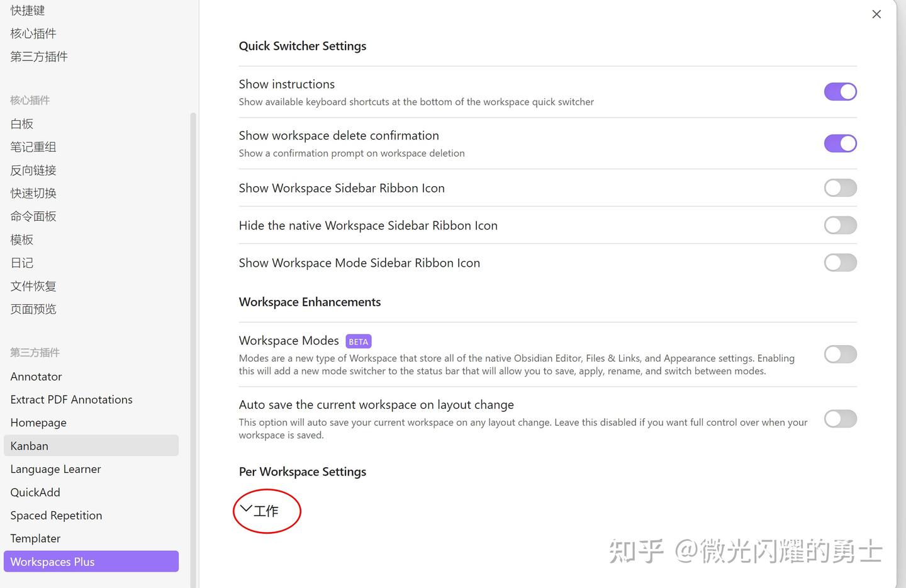
Task: Enable Workspace Modes beta feature
Action: [x=841, y=354]
